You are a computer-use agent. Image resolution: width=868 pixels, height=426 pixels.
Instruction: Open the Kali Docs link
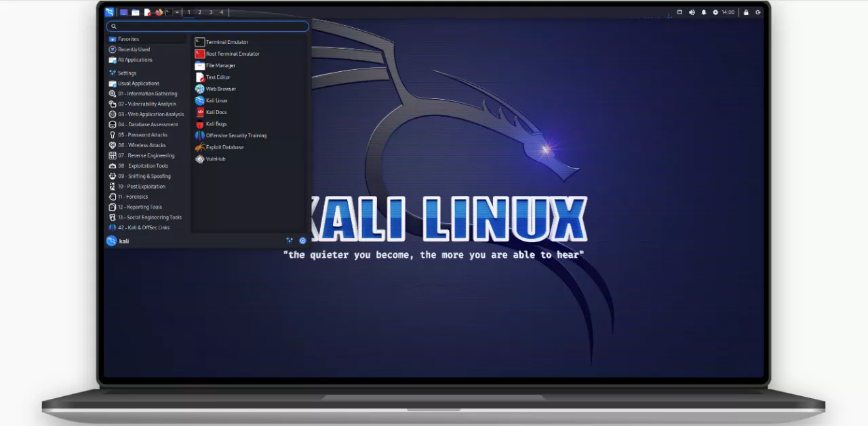click(216, 112)
